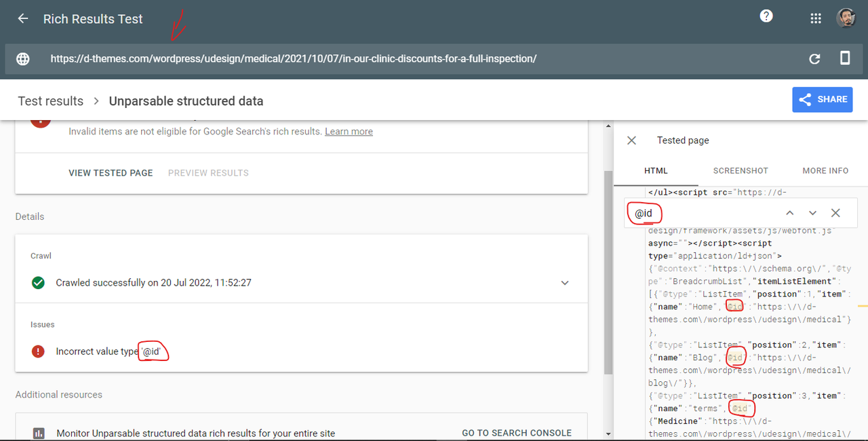The width and height of the screenshot is (868, 441).
Task: Click GO TO SEARCH CONSOLE
Action: (x=517, y=433)
